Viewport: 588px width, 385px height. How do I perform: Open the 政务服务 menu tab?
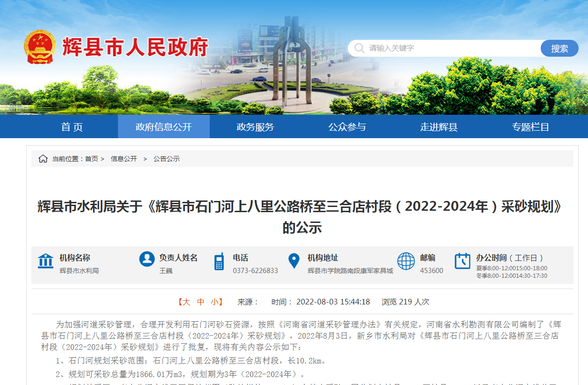pyautogui.click(x=255, y=127)
